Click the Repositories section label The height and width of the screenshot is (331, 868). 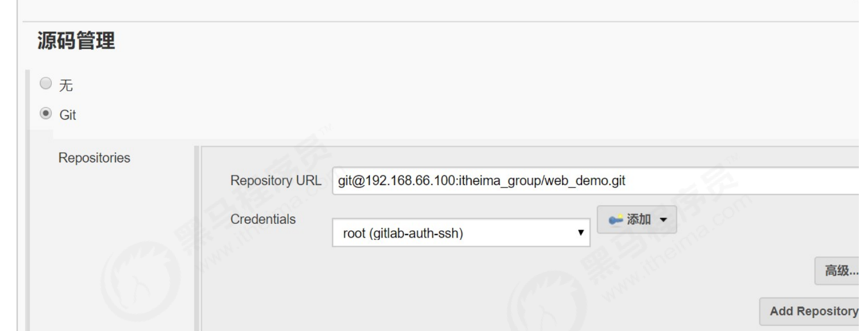(94, 158)
